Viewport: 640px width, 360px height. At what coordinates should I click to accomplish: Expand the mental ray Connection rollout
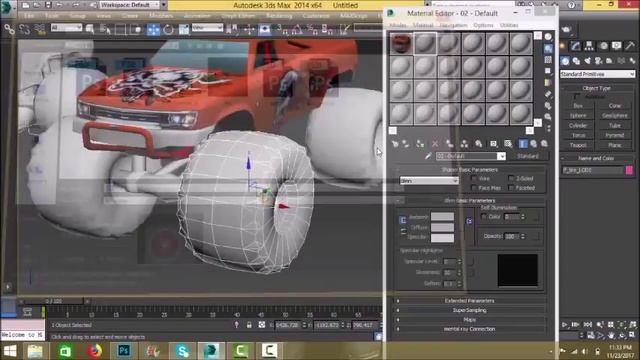[469, 329]
